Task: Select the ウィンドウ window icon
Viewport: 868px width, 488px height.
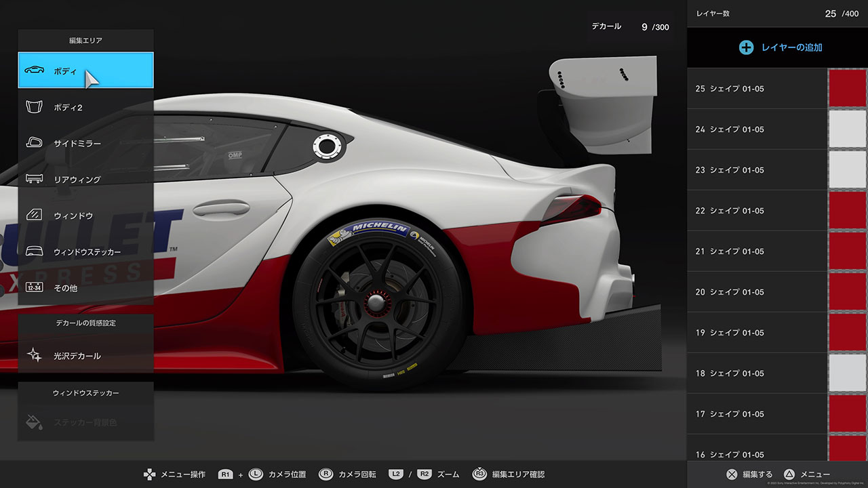Action: 34,216
